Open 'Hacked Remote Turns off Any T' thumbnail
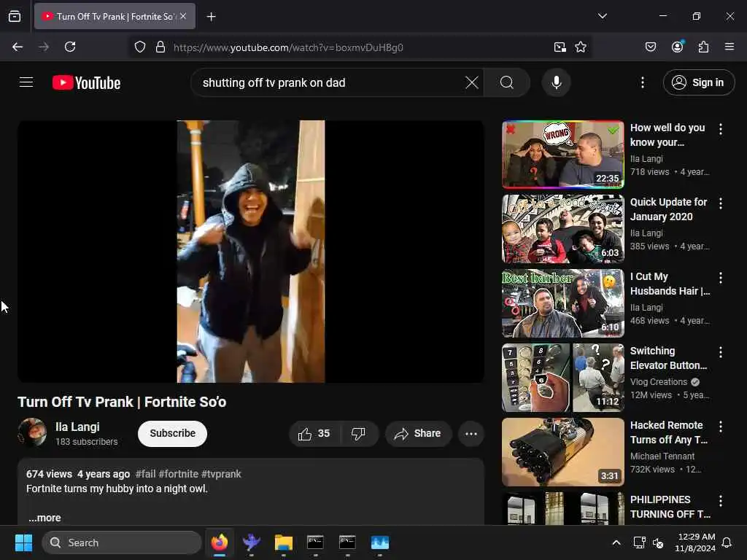This screenshot has height=560, width=747. [562, 452]
